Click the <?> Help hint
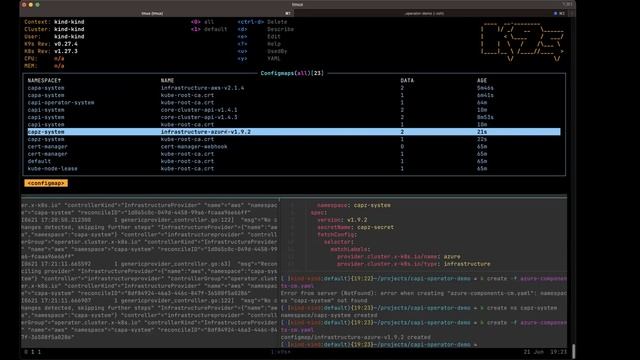The height and width of the screenshot is (360, 640). click(259, 44)
